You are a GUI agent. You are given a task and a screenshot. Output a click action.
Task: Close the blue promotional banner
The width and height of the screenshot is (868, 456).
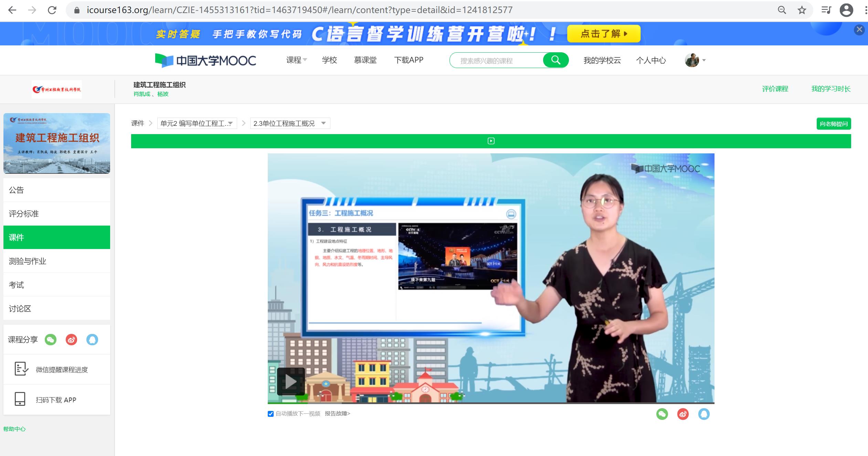[859, 30]
